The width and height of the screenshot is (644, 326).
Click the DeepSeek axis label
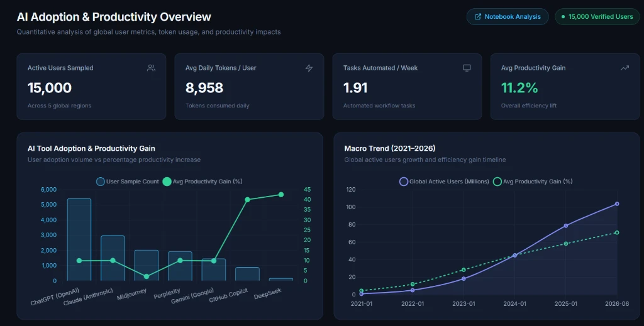tap(268, 293)
